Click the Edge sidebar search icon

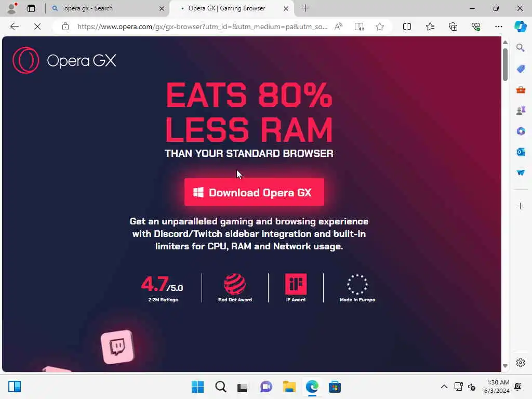521,48
